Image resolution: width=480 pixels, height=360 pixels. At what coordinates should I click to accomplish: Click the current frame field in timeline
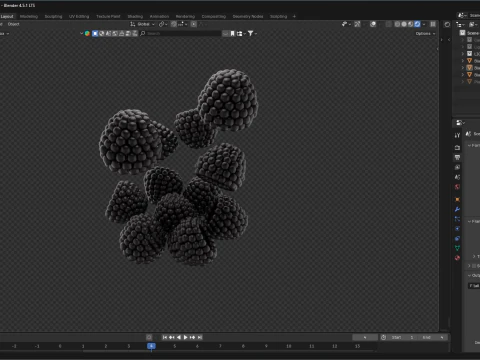click(365, 337)
